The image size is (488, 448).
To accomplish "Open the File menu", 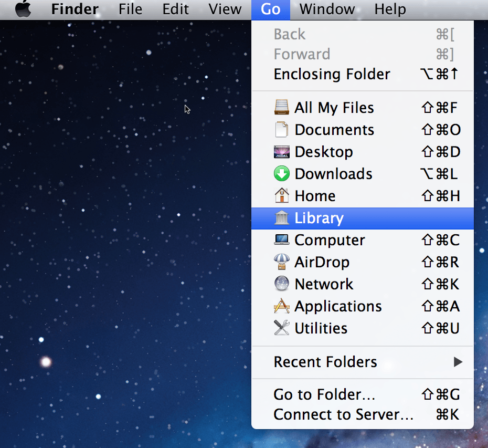I will click(130, 9).
